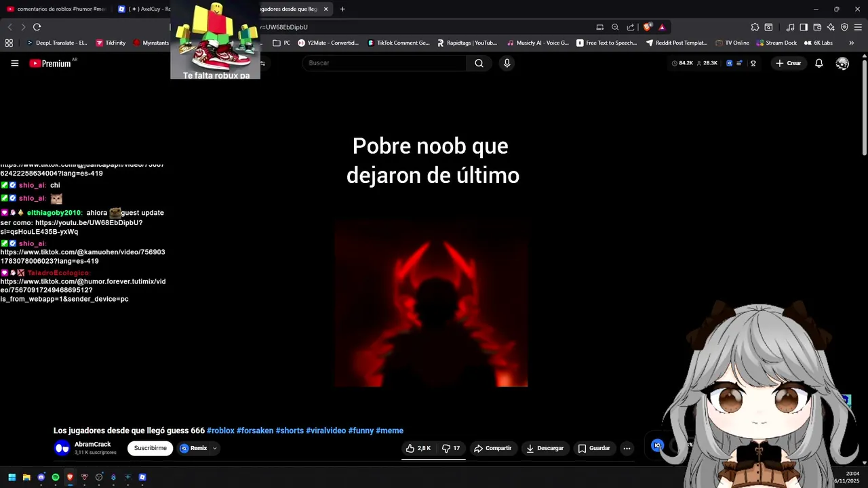
Task: Open the TikTok Comment Ge... bookmark
Action: coord(399,43)
